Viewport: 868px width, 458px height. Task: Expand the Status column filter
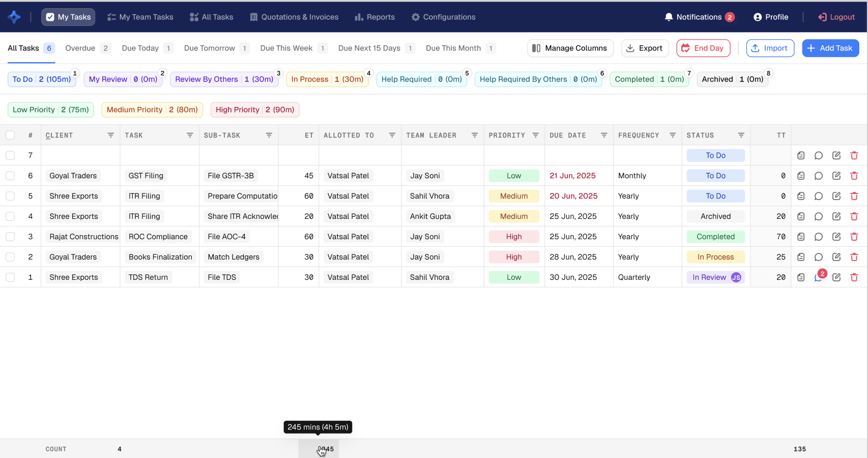pyautogui.click(x=741, y=135)
